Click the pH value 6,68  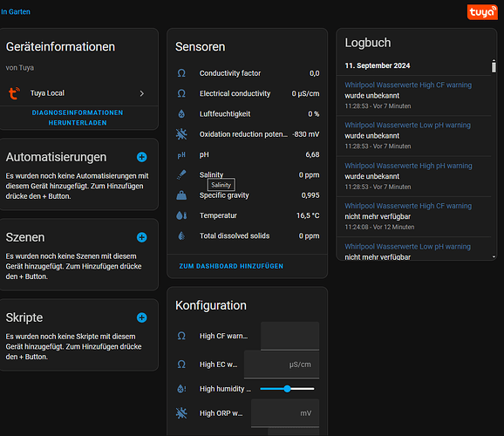coord(312,155)
